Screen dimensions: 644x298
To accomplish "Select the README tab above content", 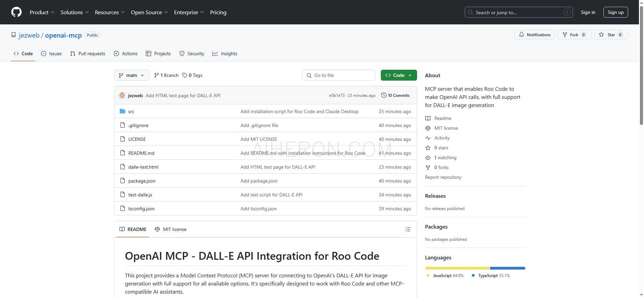I will coord(133,229).
